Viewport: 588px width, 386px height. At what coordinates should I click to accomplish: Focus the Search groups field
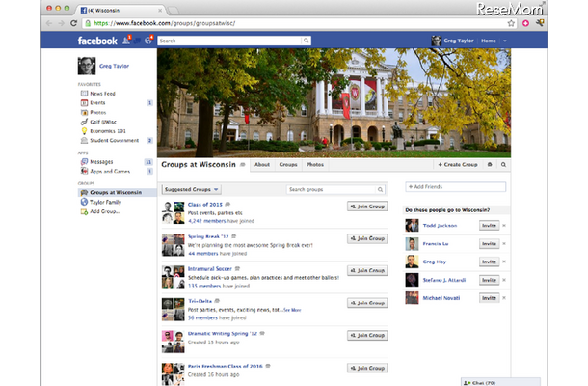coord(332,189)
